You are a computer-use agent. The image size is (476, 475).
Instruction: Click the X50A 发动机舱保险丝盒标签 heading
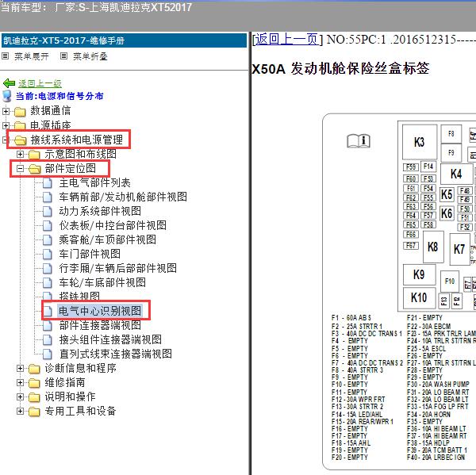tap(340, 69)
